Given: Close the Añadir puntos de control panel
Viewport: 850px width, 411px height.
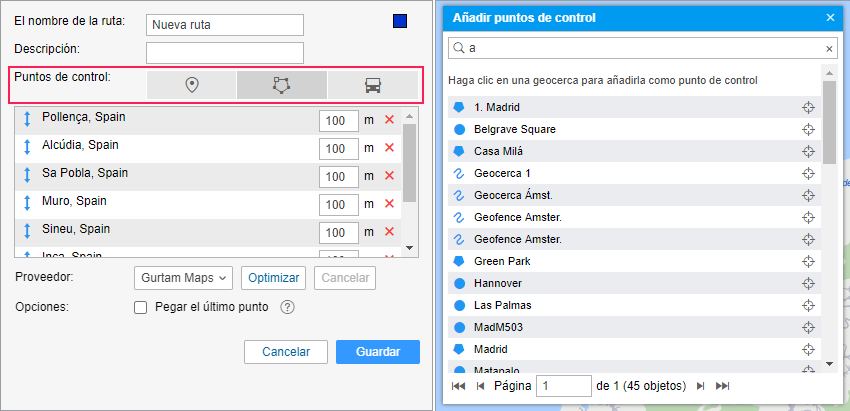Looking at the screenshot, I should [x=830, y=17].
